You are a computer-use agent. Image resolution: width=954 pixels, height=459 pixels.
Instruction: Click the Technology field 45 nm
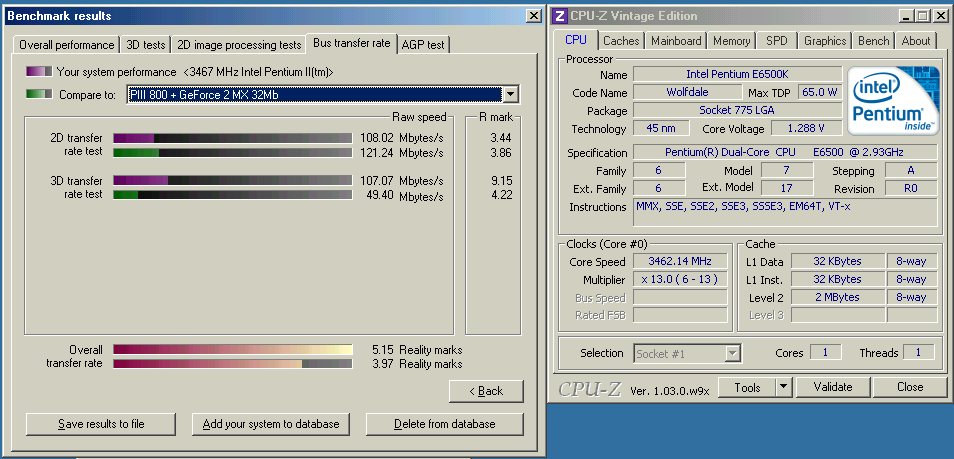pos(661,128)
